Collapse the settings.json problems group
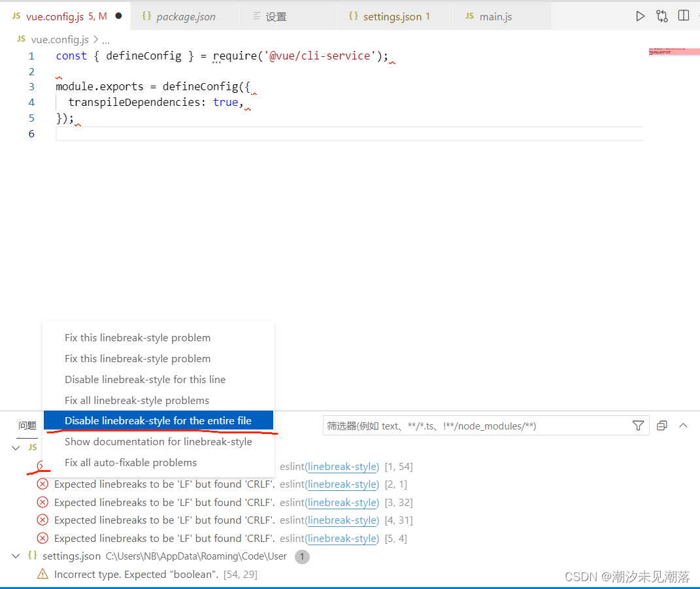The image size is (700, 589). click(15, 556)
